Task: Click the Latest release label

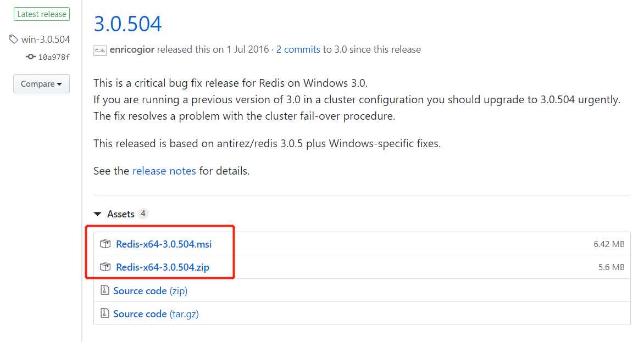Action: click(x=41, y=14)
